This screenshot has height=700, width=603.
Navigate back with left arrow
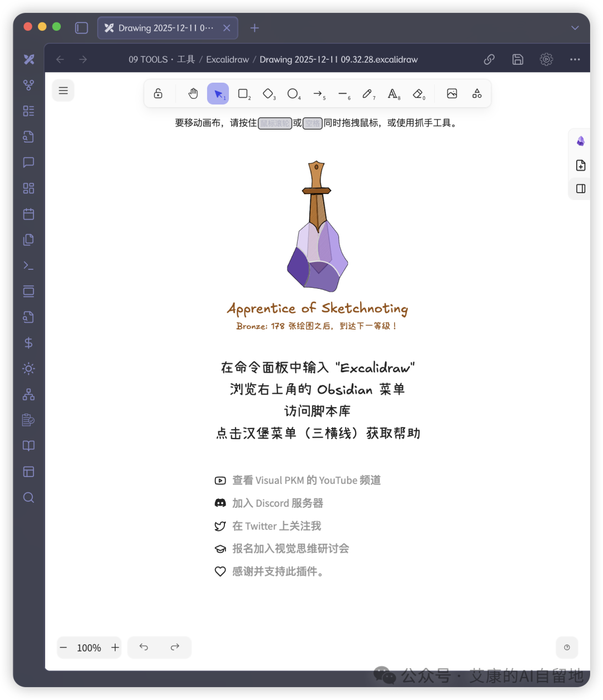coord(60,59)
